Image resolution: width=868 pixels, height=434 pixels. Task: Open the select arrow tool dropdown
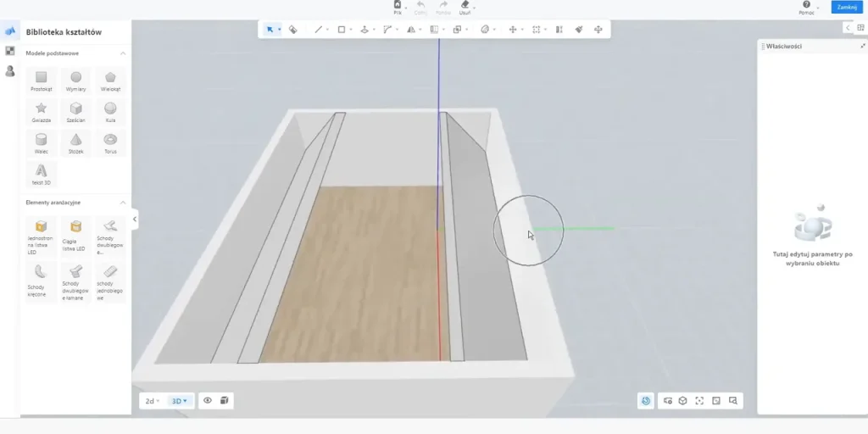coord(280,30)
